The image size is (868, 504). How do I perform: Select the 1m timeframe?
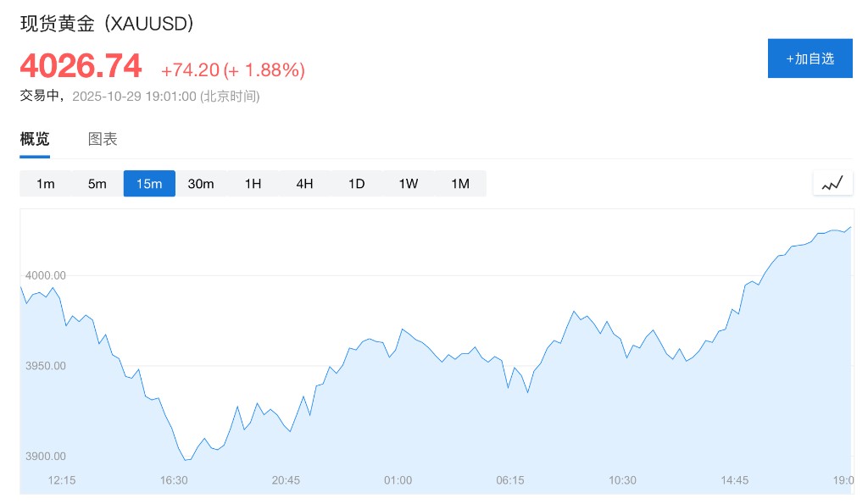46,184
